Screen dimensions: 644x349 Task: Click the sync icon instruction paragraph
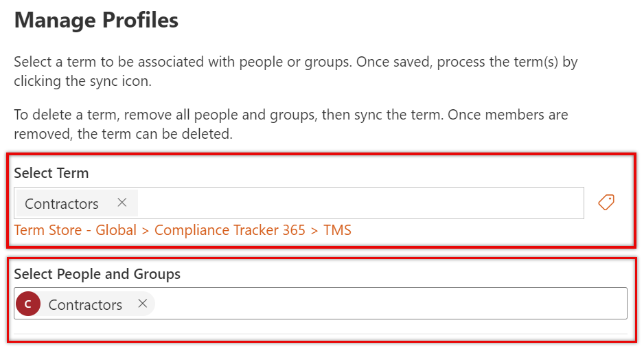296,71
